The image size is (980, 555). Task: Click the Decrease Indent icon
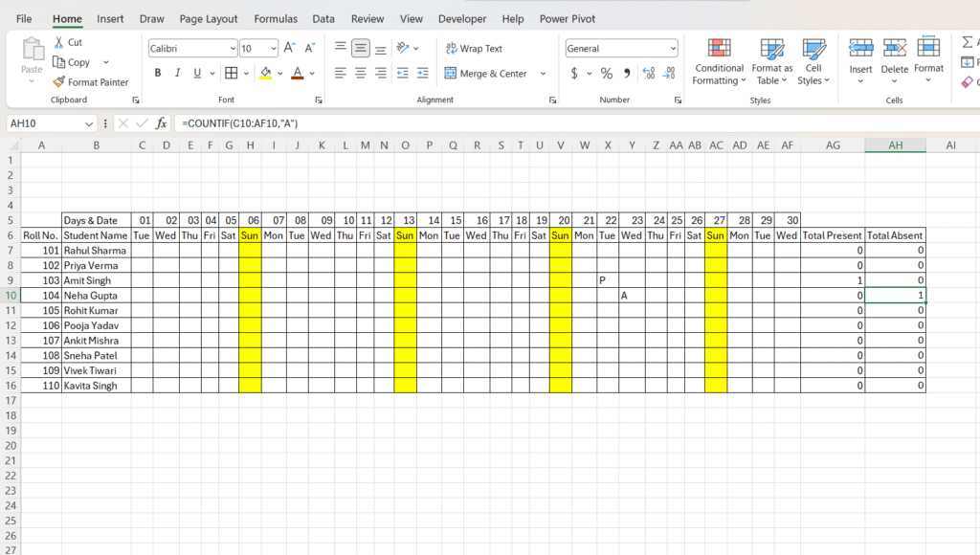403,73
